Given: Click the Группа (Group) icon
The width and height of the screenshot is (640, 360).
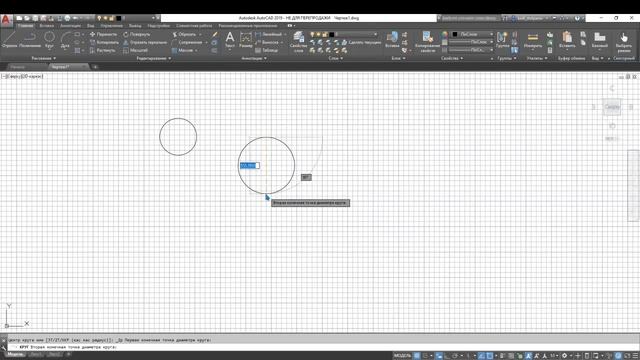Looking at the screenshot, I should [502, 40].
